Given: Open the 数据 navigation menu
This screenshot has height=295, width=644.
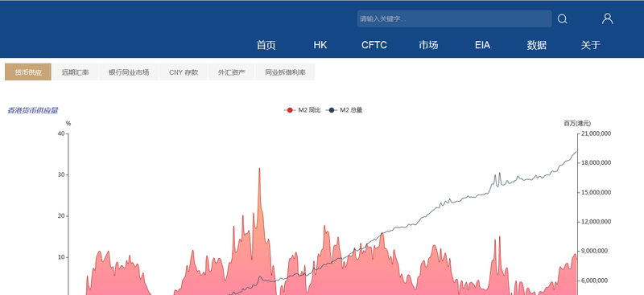Looking at the screenshot, I should (x=537, y=45).
